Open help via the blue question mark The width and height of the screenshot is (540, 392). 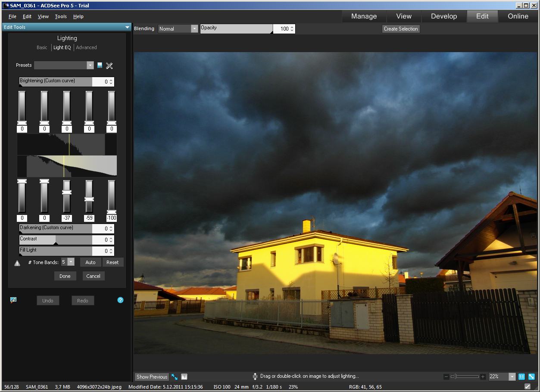pyautogui.click(x=120, y=300)
